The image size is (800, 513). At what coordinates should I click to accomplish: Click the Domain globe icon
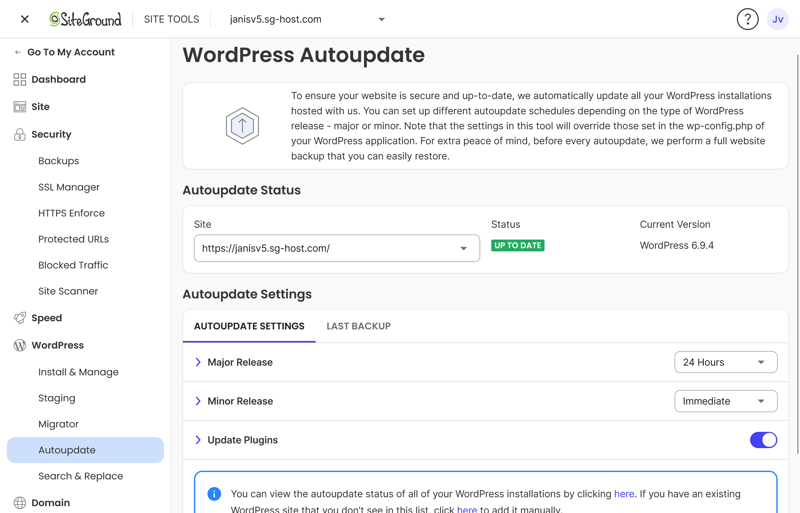click(x=19, y=503)
